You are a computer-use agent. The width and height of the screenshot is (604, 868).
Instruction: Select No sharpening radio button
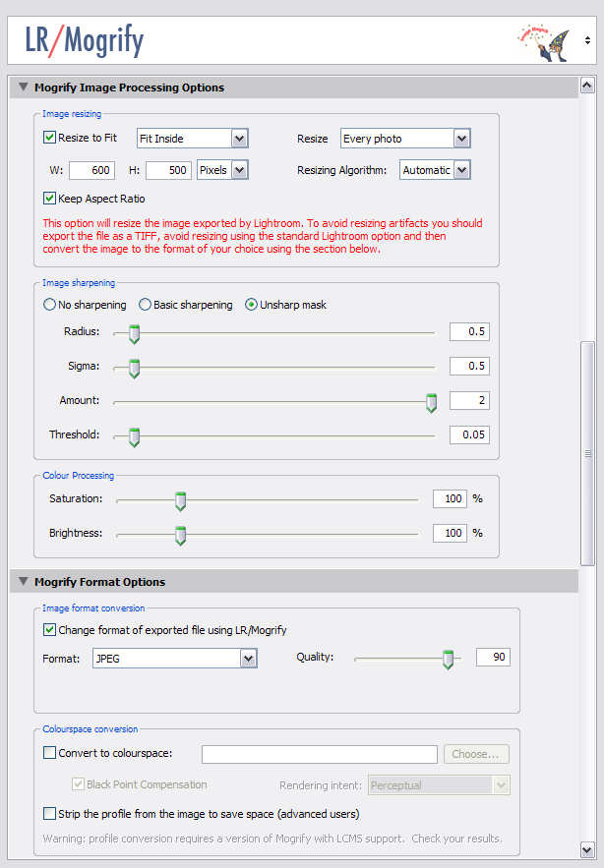click(49, 305)
